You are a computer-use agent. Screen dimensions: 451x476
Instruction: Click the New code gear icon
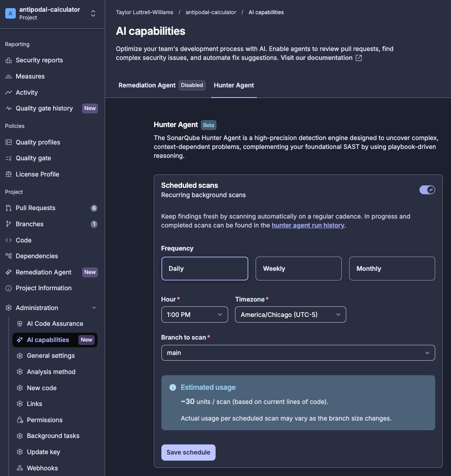[x=20, y=388]
